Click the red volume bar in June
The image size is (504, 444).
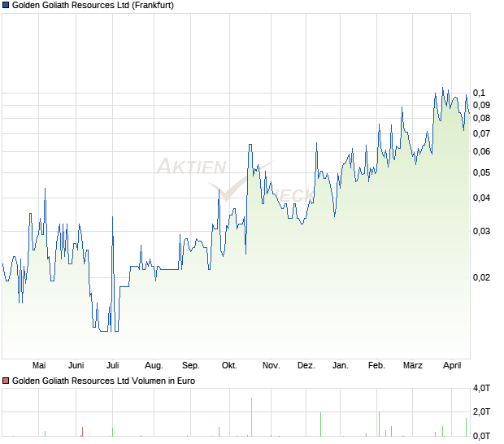tap(82, 432)
